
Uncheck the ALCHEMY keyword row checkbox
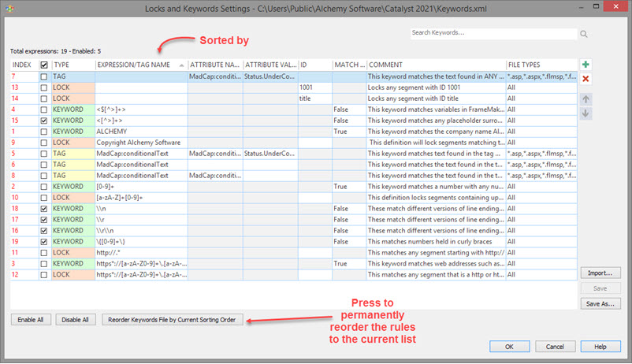click(x=44, y=132)
